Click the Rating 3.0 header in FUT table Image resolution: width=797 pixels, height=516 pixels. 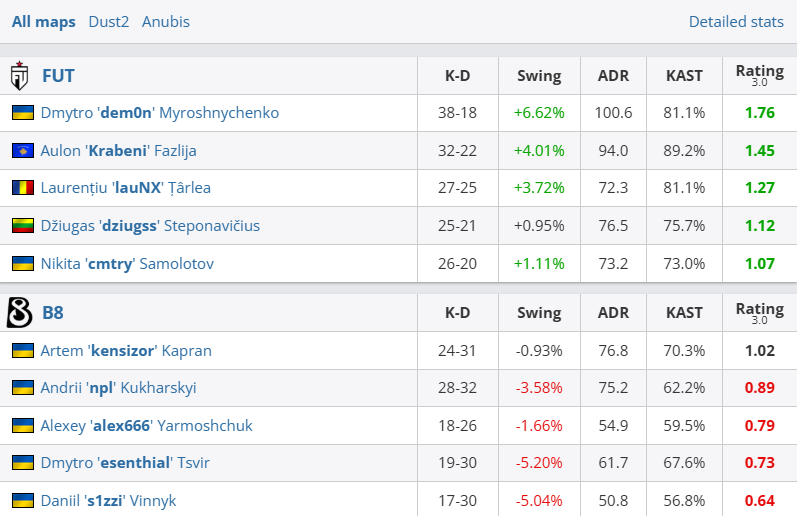click(759, 75)
